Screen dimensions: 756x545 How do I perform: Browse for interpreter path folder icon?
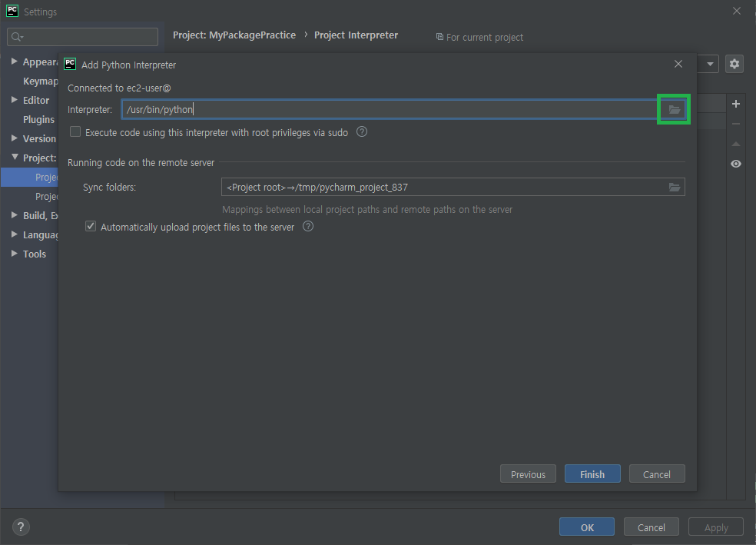coord(674,109)
